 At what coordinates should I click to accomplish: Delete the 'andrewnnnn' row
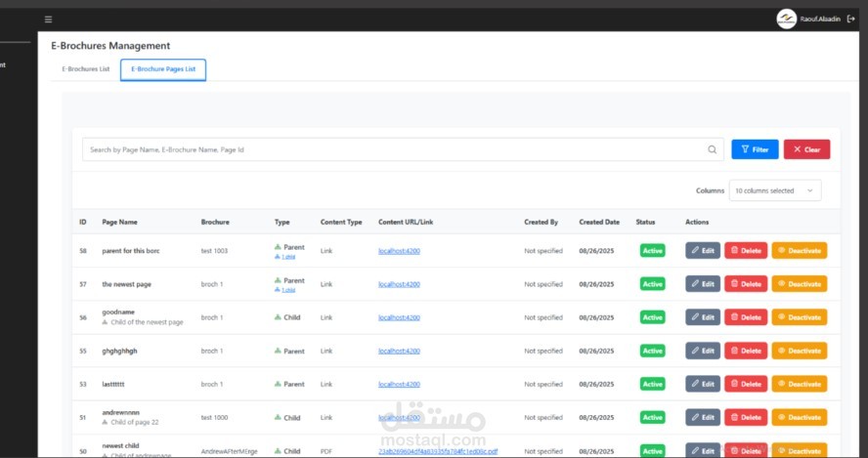[x=746, y=418]
